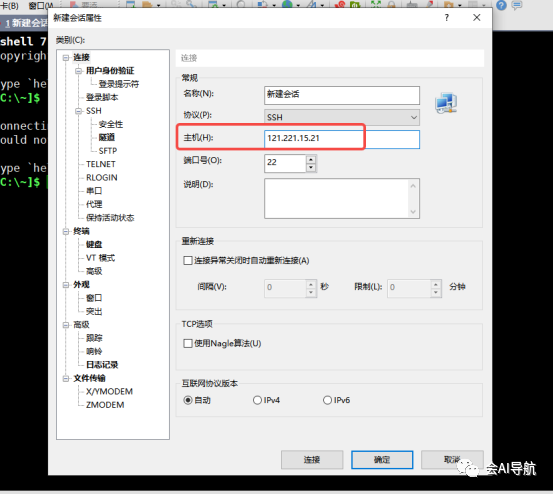
Task: Toggle the 使用Nagle算法 checkbox
Action: [x=188, y=343]
